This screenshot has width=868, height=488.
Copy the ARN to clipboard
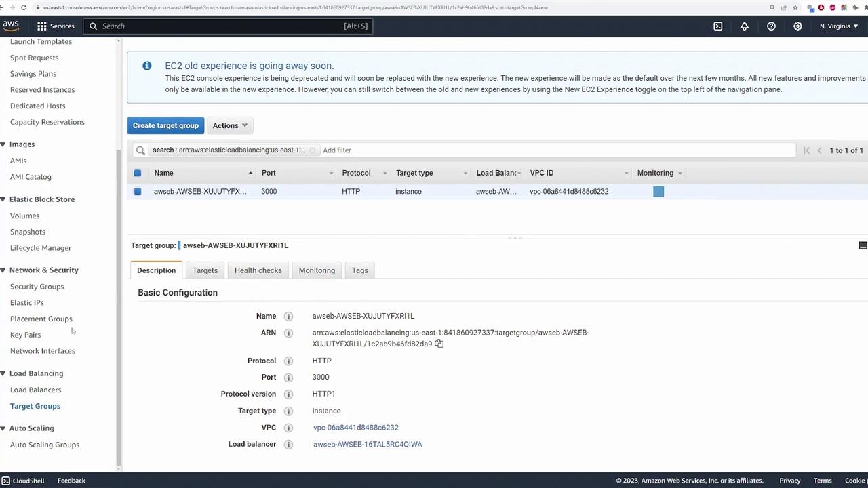(439, 344)
